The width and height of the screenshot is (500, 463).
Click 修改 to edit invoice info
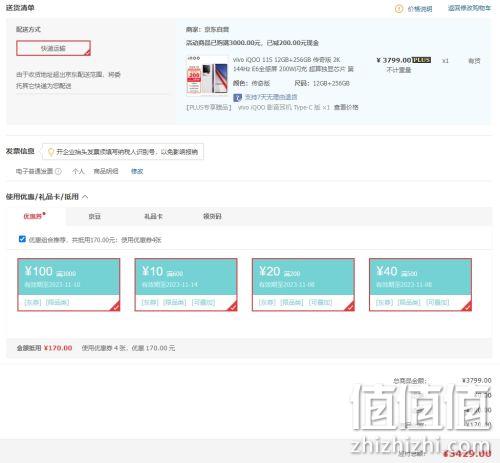137,171
